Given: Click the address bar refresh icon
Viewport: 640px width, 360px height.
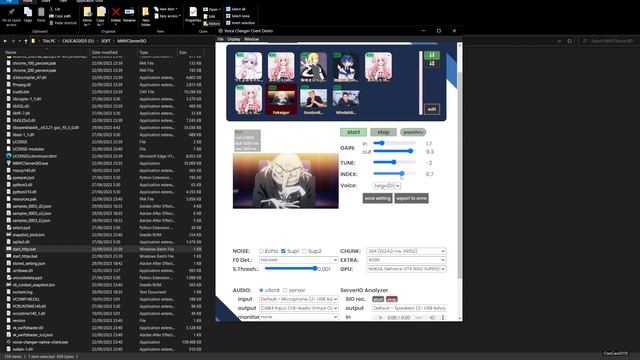Looking at the screenshot, I should (x=570, y=41).
